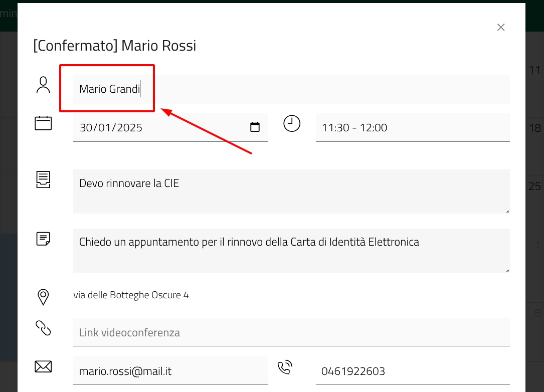This screenshot has height=392, width=544.
Task: Focus the name field containing Mario Grandi
Action: pos(291,89)
